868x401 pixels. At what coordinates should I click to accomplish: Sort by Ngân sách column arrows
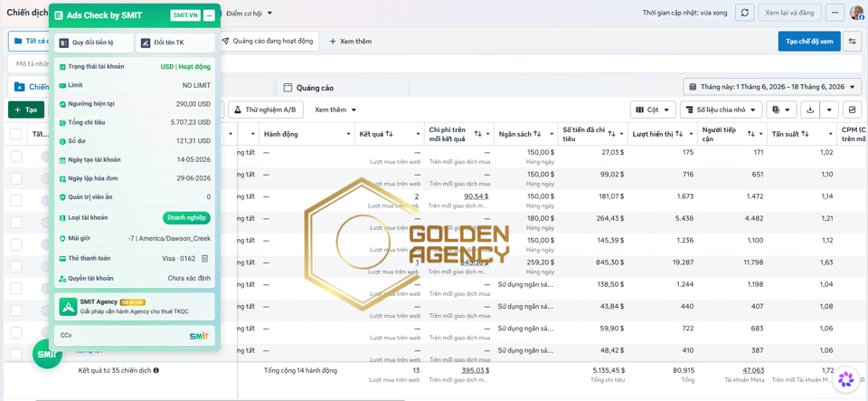coord(537,134)
